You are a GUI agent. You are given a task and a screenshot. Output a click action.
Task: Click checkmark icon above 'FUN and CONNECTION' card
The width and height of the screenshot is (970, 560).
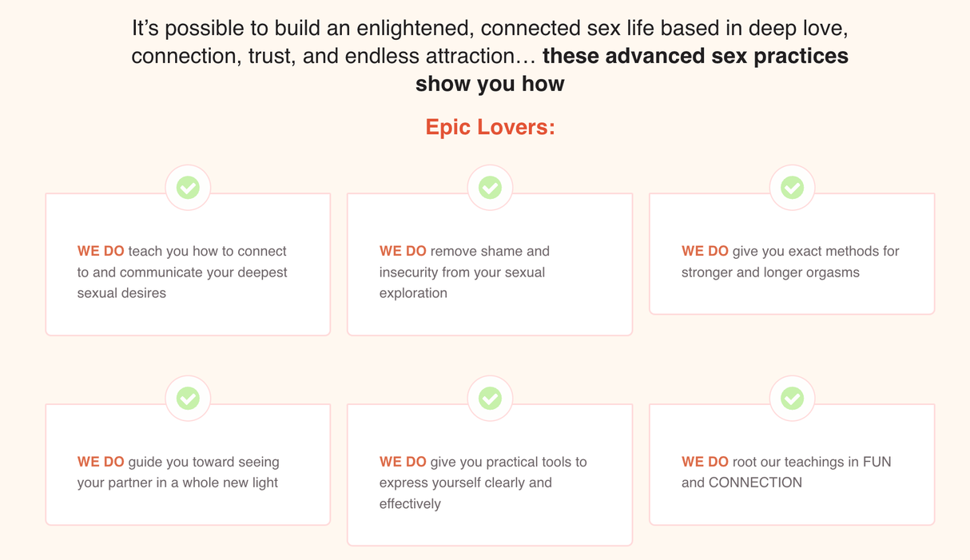pos(792,399)
